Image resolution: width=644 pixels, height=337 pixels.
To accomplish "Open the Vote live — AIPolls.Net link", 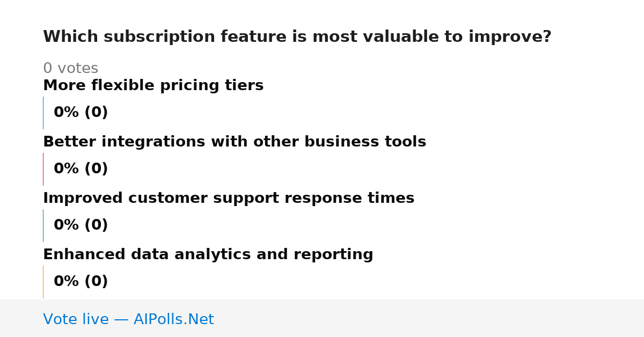I will click(x=128, y=319).
